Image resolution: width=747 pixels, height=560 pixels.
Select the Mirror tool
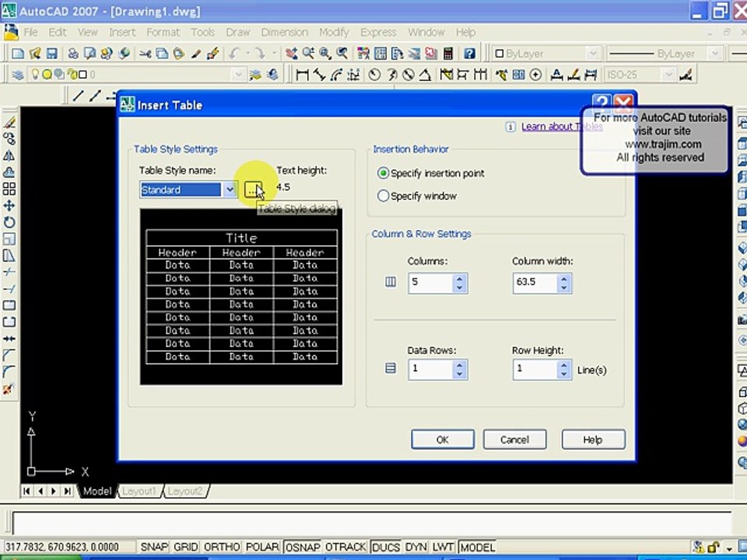click(x=9, y=156)
